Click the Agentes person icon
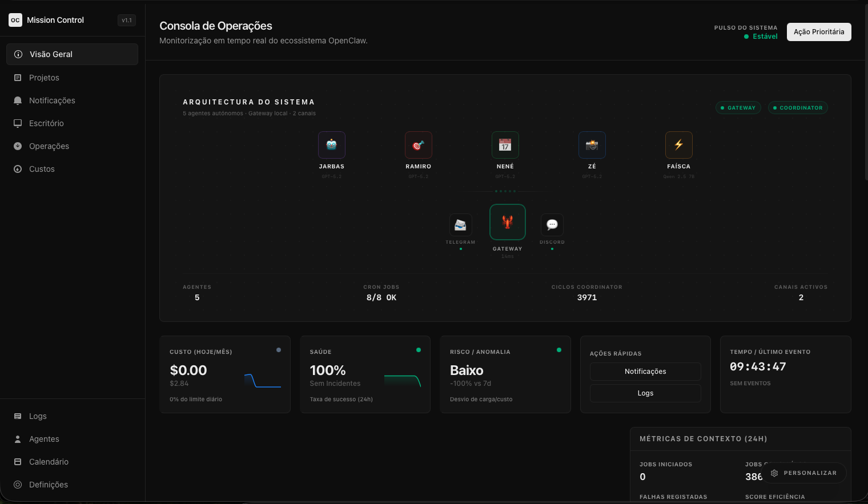Viewport: 868px width, 504px height. click(18, 439)
